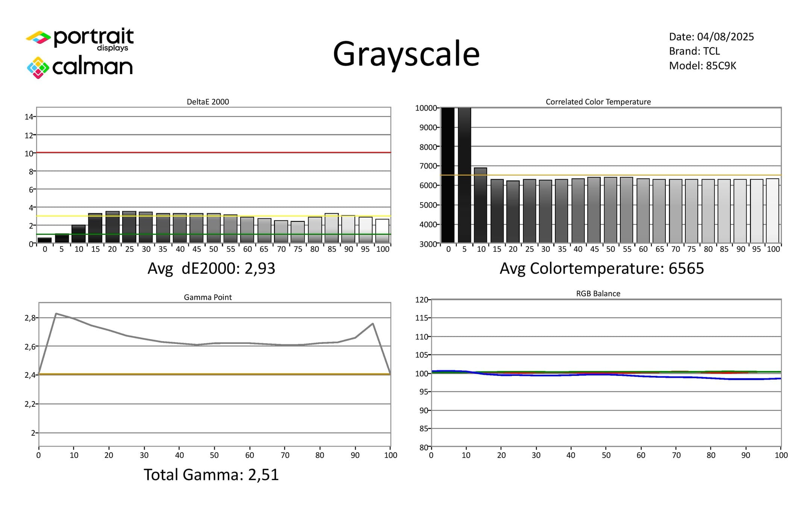
Task: Click the DeltaE bar for 0 percent gray
Action: pyautogui.click(x=45, y=240)
